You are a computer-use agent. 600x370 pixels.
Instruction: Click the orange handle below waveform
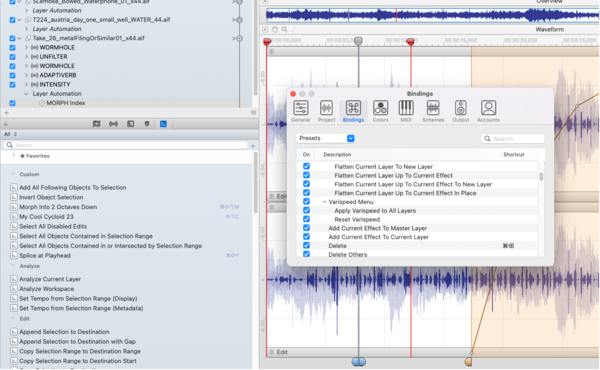click(468, 362)
